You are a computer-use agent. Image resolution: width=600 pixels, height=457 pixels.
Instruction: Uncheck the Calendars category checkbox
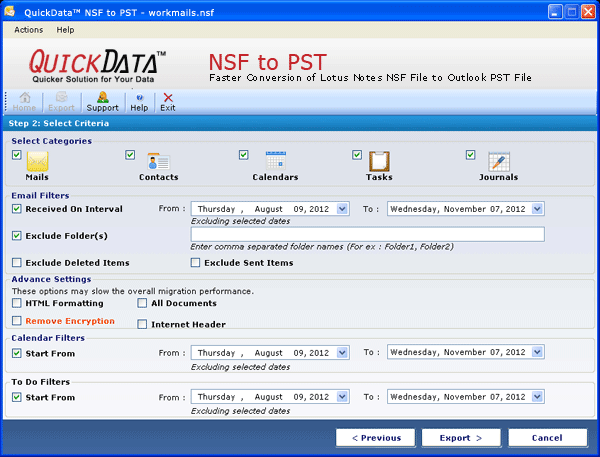pos(244,155)
